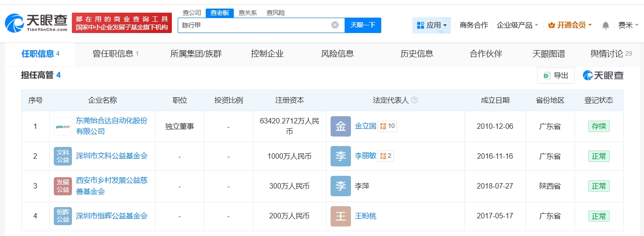
Task: Click the 天眼一下 search button
Action: 363,25
